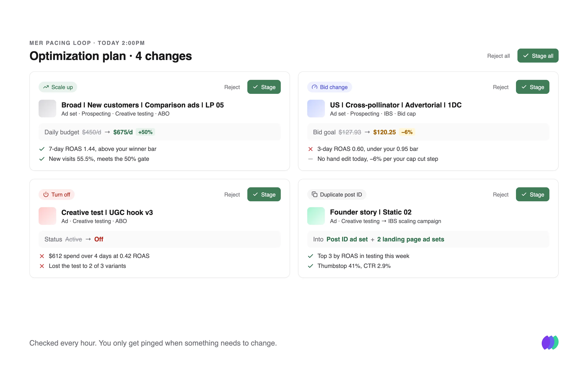This screenshot has height=368, width=588.
Task: Click the red X beside Lost the test
Action: (x=42, y=266)
